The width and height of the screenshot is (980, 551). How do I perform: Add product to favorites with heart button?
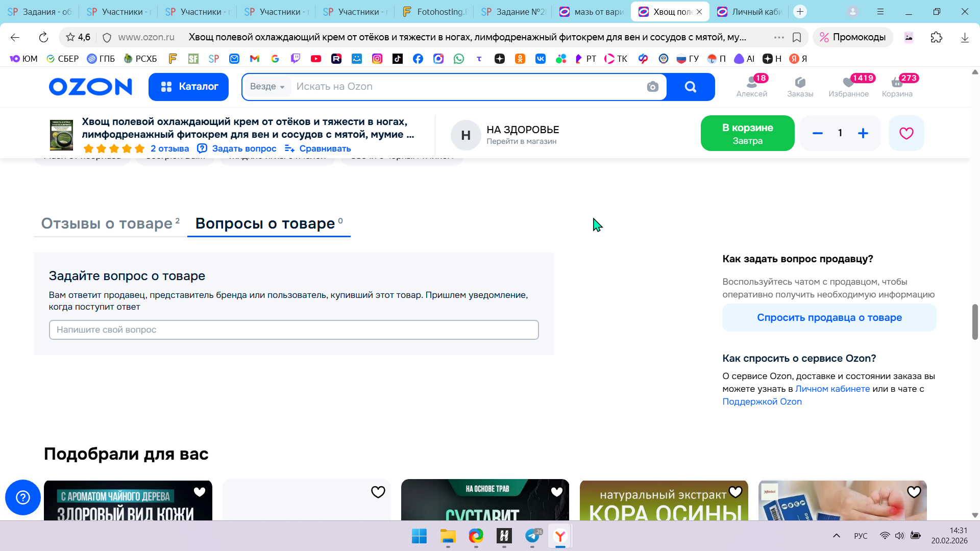[906, 133]
